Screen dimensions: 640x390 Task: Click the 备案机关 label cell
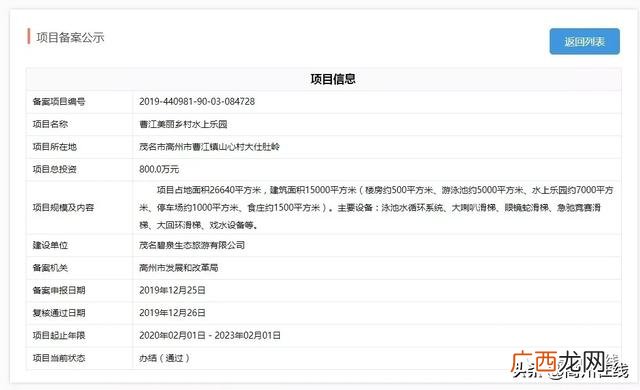click(79, 268)
